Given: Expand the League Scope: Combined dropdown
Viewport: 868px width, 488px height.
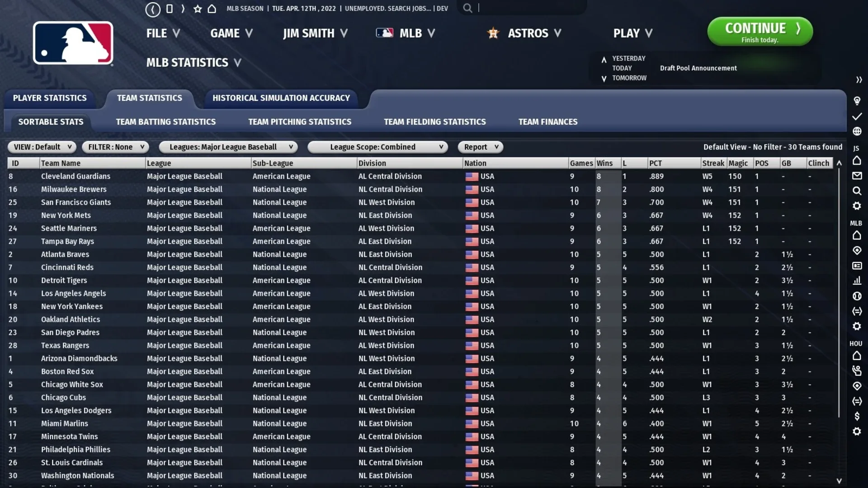Looking at the screenshot, I should click(377, 147).
